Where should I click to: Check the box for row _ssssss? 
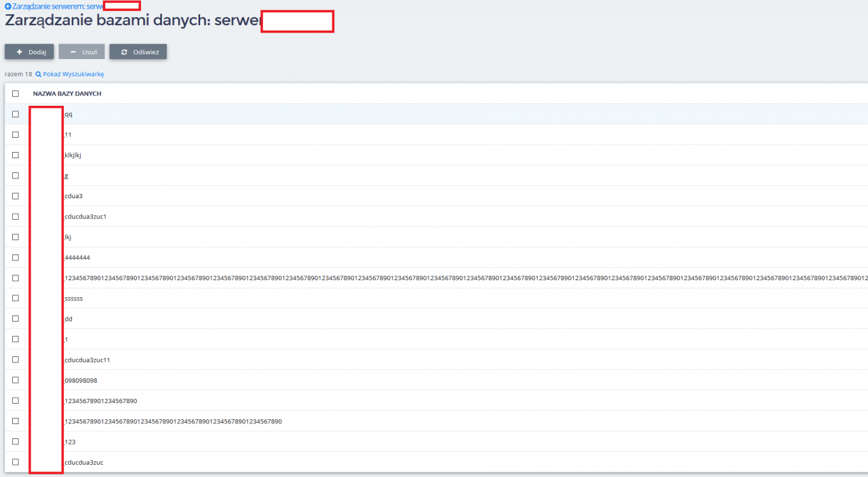[16, 299]
